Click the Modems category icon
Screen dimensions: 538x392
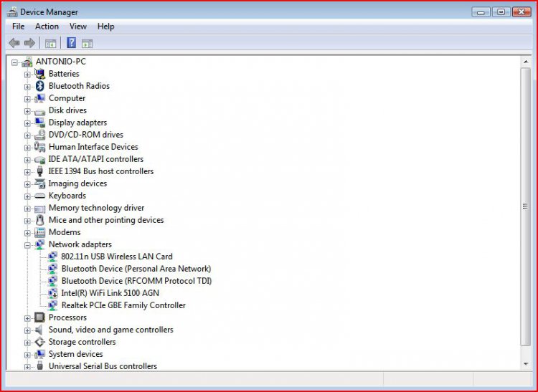pos(39,232)
